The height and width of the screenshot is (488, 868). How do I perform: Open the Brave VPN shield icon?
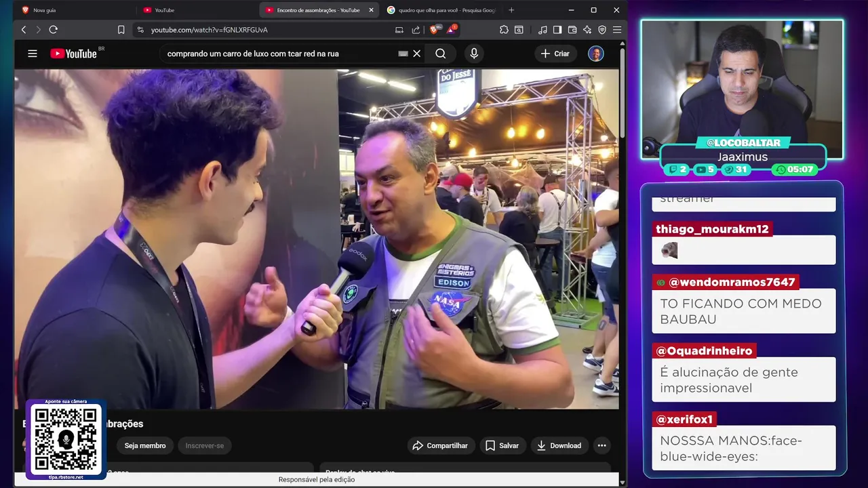pos(602,30)
